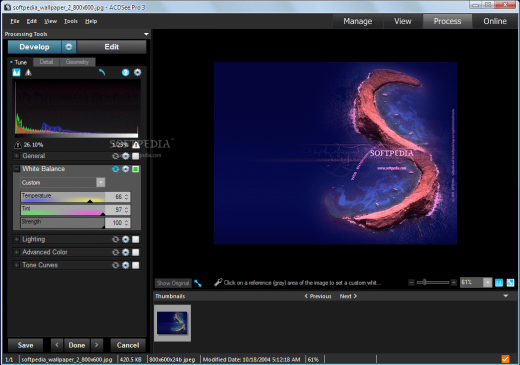
Task: Go to Previous thumbnail
Action: coord(318,296)
